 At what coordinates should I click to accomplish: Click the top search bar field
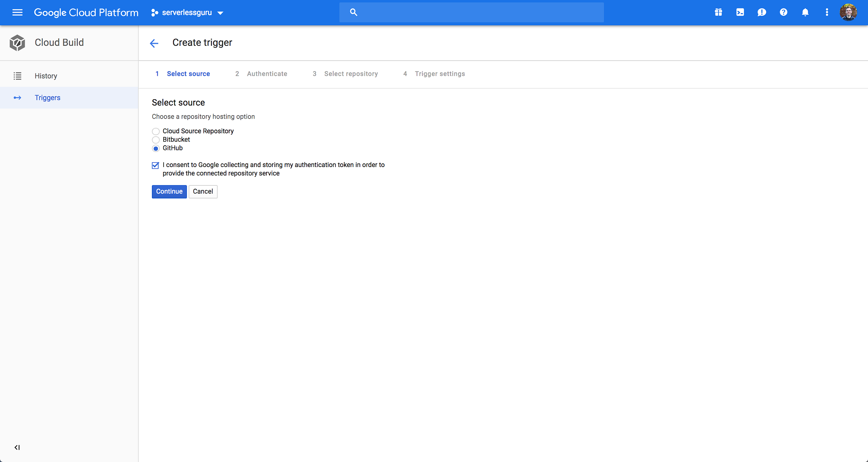[471, 12]
